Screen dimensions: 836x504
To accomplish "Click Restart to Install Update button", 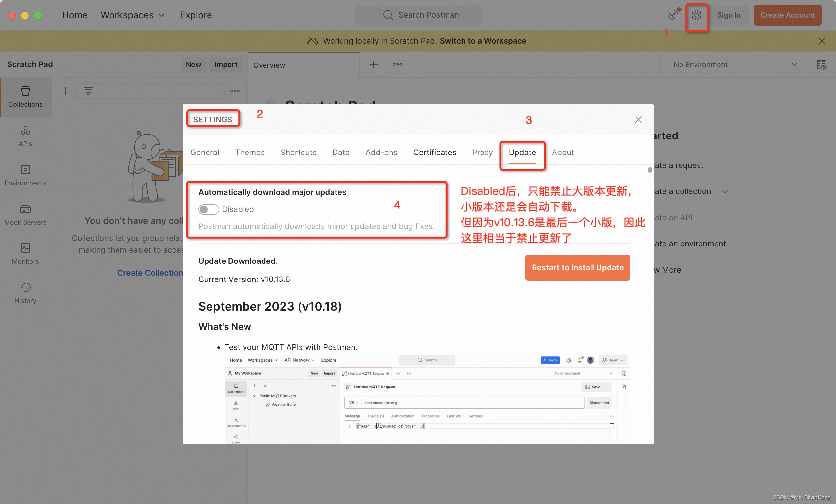I will click(577, 267).
